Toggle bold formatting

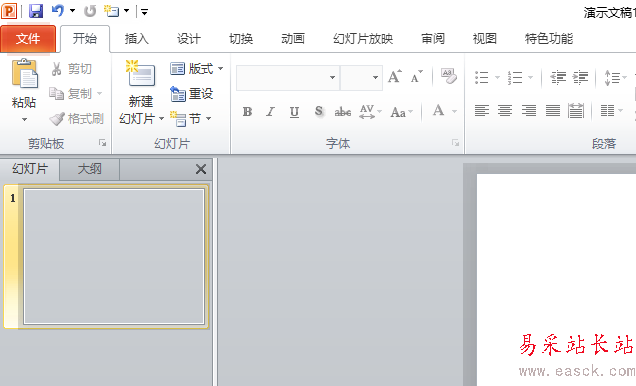coord(247,112)
